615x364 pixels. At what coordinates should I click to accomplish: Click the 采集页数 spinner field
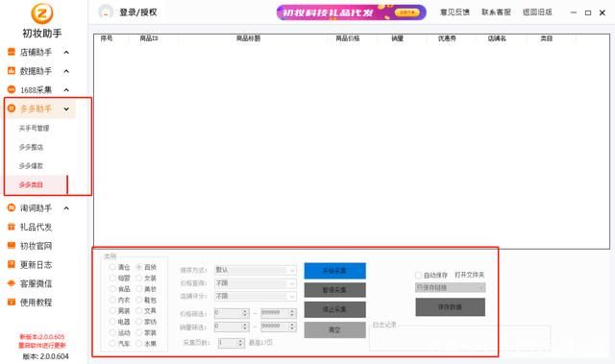pyautogui.click(x=232, y=343)
